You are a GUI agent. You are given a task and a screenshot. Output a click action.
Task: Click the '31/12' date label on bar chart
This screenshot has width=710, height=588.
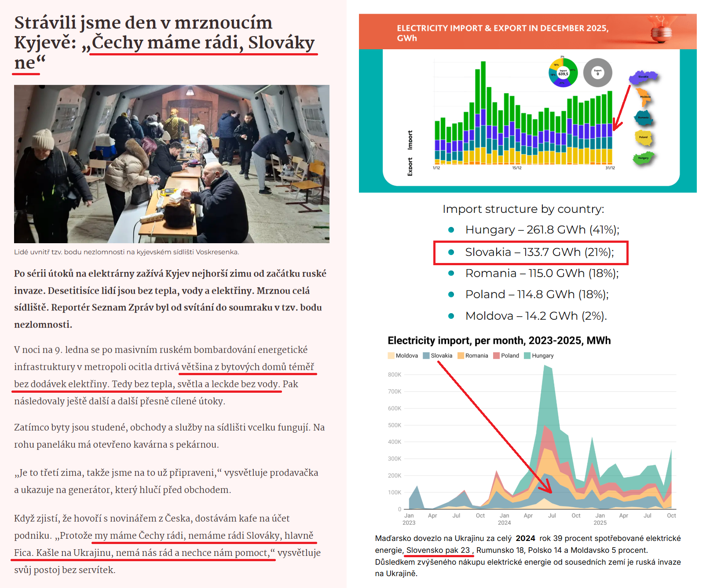click(x=610, y=168)
